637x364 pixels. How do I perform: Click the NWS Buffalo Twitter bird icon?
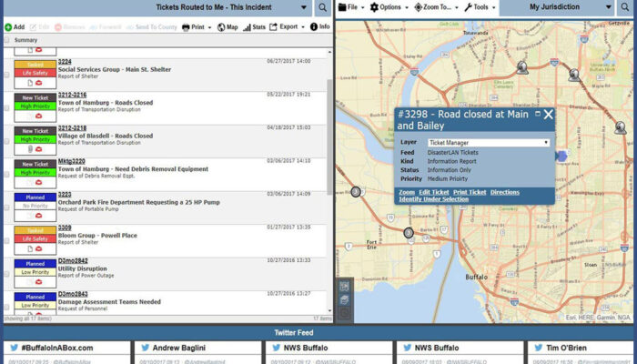pyautogui.click(x=274, y=348)
